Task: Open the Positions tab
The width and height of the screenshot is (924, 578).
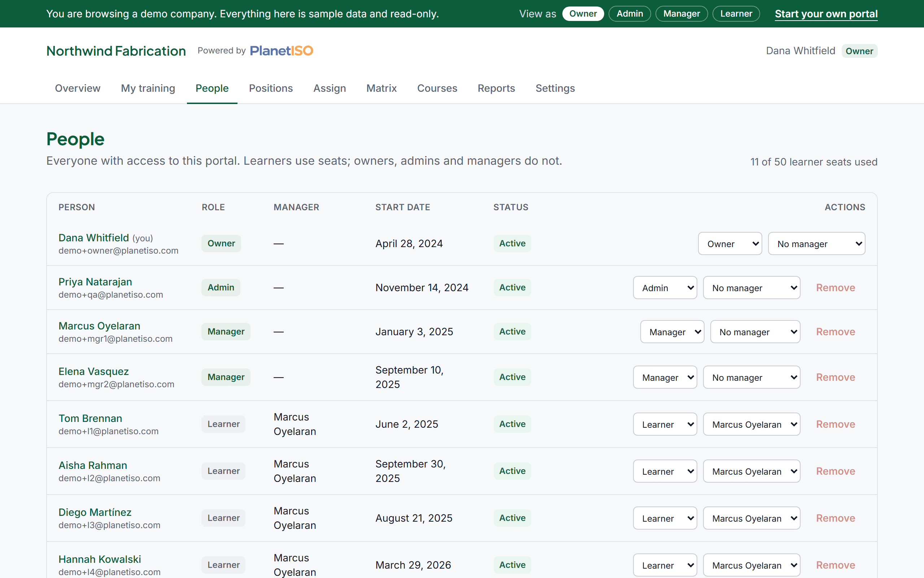Action: (x=271, y=88)
